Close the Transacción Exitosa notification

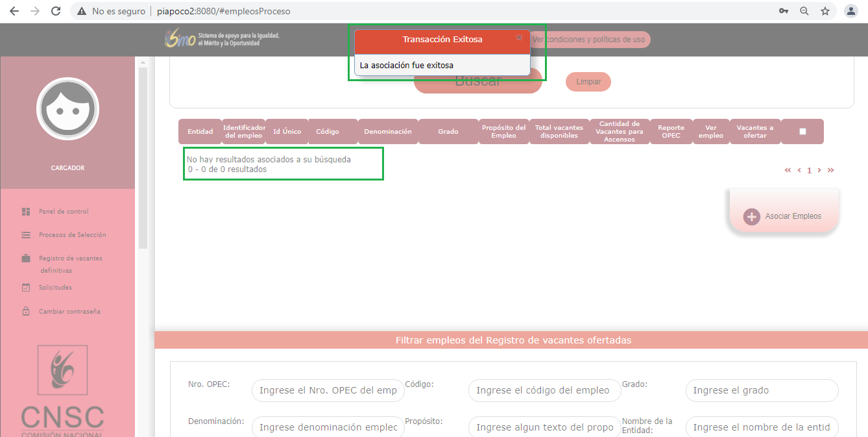(x=519, y=38)
